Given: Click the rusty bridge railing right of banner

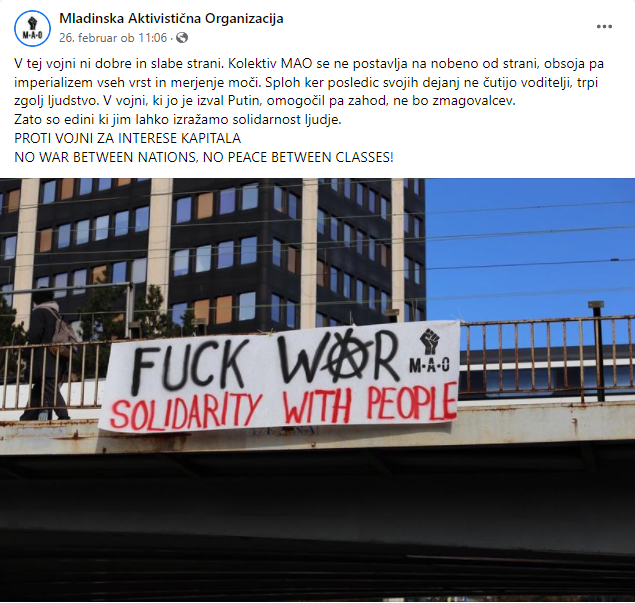Looking at the screenshot, I should [547, 358].
